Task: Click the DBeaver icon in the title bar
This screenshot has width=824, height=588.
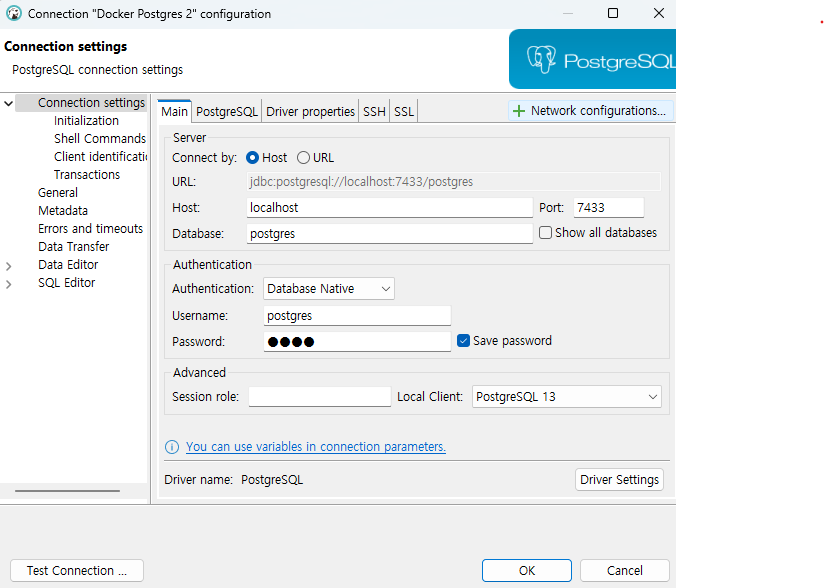Action: tap(14, 13)
